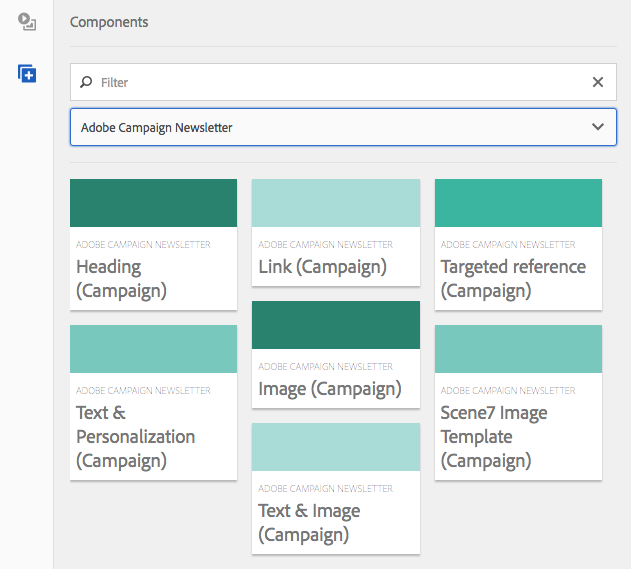
Task: Choose the Targeted reference (Campaign) component
Action: pos(518,278)
